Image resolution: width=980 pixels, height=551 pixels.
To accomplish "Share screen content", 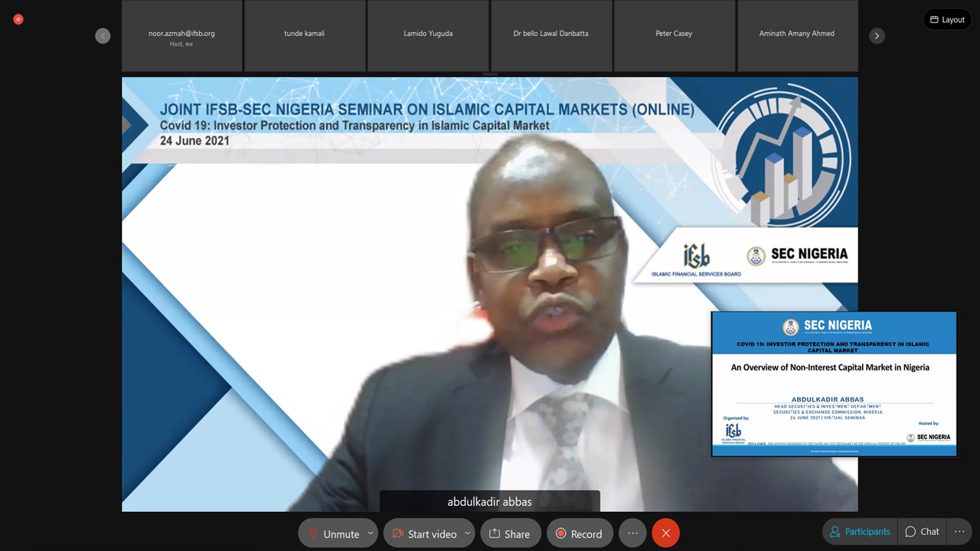I will 510,533.
